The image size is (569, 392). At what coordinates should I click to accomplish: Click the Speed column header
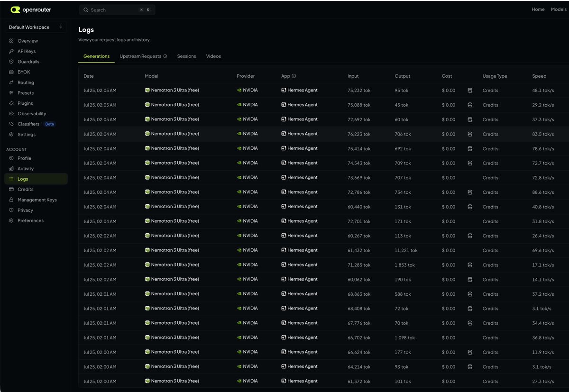coord(539,76)
